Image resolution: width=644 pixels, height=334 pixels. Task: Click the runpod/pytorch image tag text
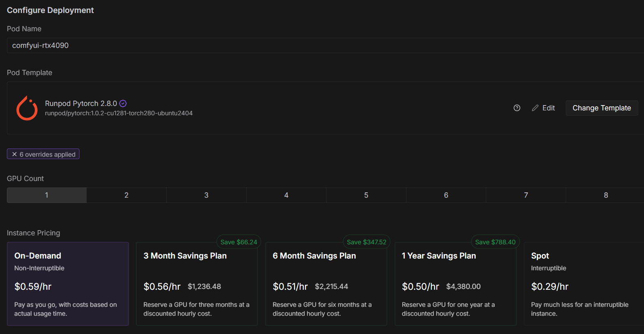click(119, 113)
